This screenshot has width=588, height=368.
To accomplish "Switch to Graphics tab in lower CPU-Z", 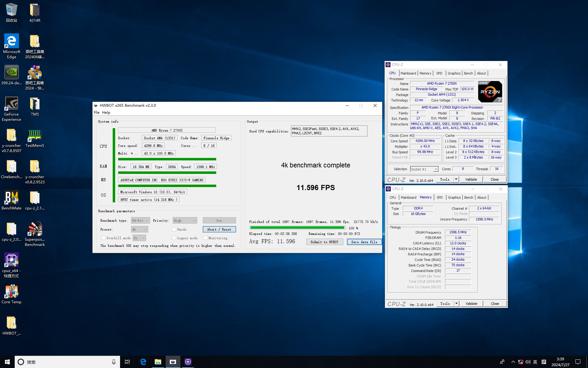I will point(454,197).
